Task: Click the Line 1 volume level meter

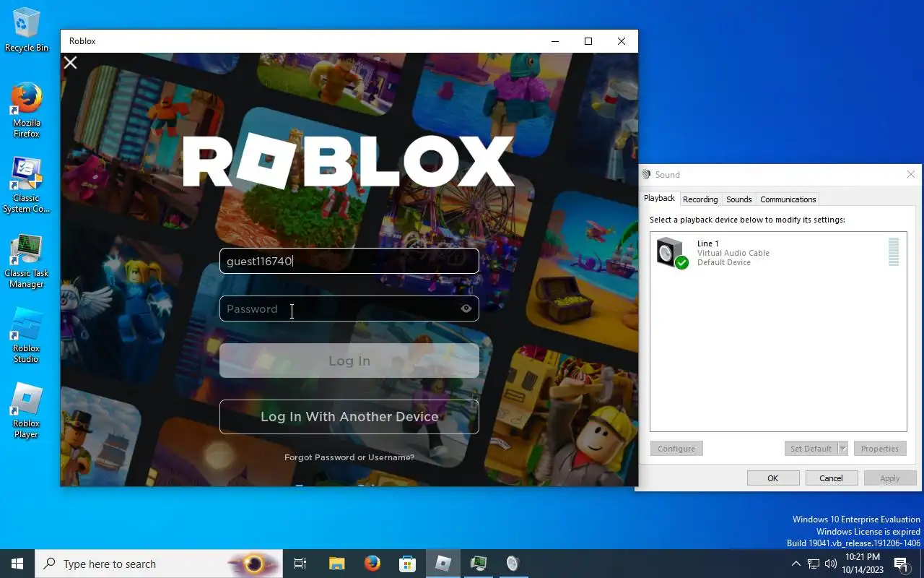Action: click(894, 252)
